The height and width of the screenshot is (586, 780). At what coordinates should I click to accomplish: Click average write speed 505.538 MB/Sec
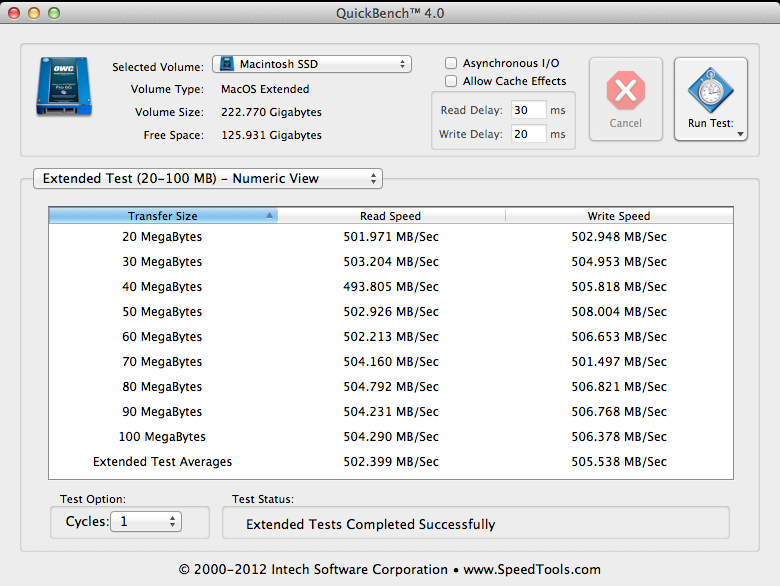click(619, 462)
